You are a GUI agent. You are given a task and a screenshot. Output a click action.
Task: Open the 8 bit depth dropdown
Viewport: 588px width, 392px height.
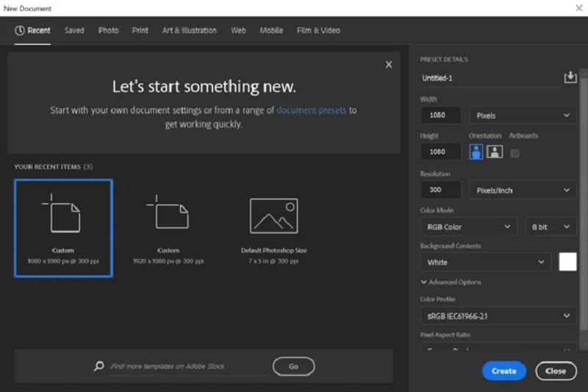(x=551, y=227)
